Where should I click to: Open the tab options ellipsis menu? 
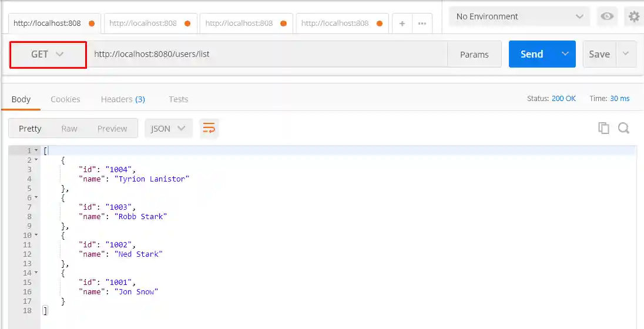pyautogui.click(x=422, y=23)
